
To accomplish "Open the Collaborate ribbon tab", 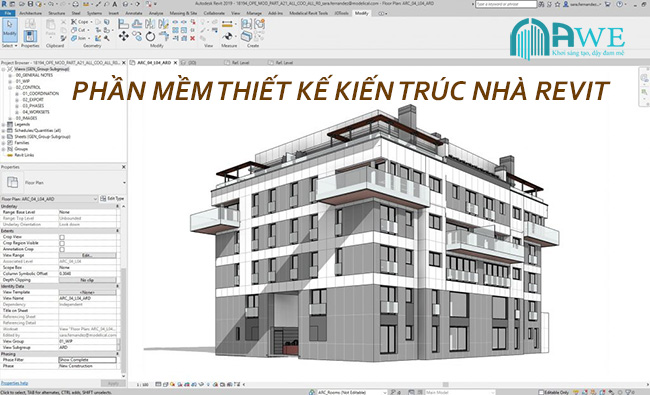I will tap(214, 13).
